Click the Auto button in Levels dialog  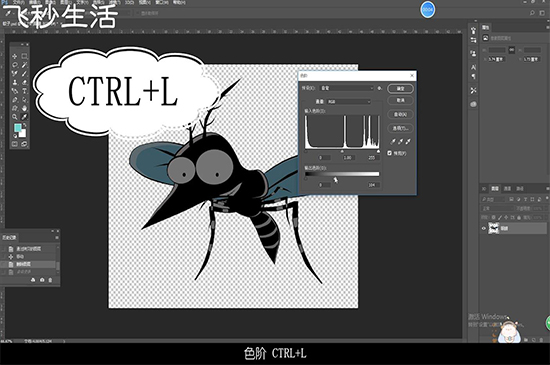400,114
